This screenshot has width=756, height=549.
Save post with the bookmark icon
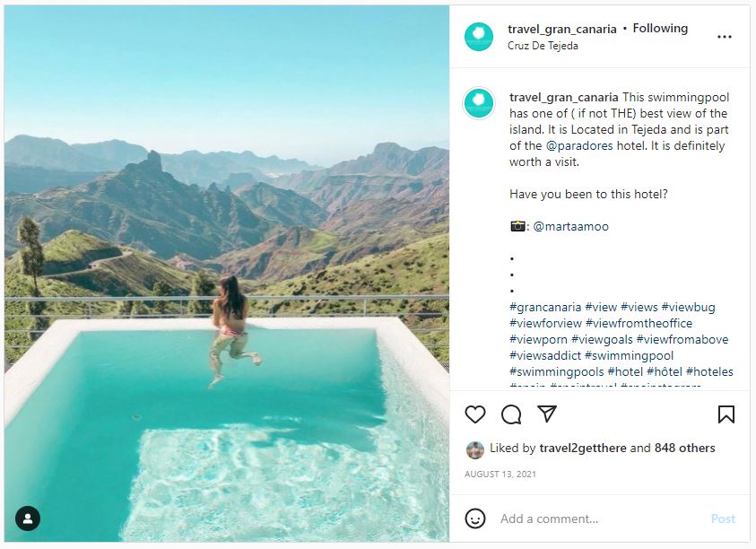pyautogui.click(x=726, y=414)
